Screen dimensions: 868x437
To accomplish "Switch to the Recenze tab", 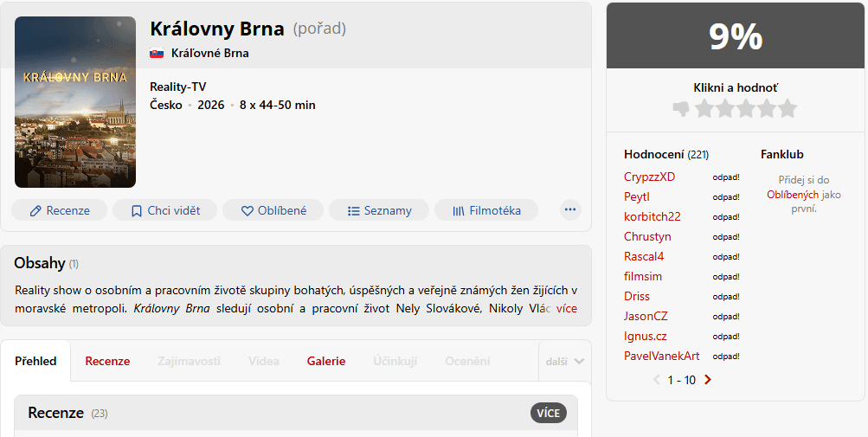I will coord(107,361).
